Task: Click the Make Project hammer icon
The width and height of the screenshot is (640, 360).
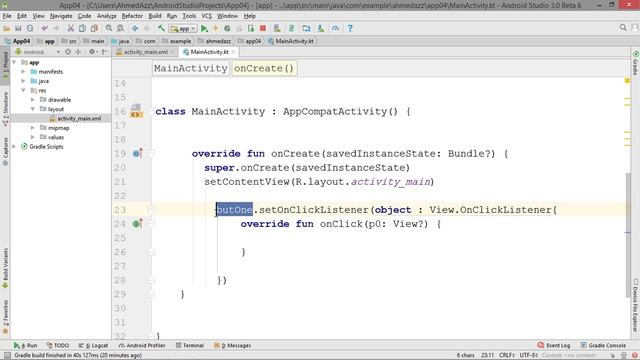Action: pos(161,29)
